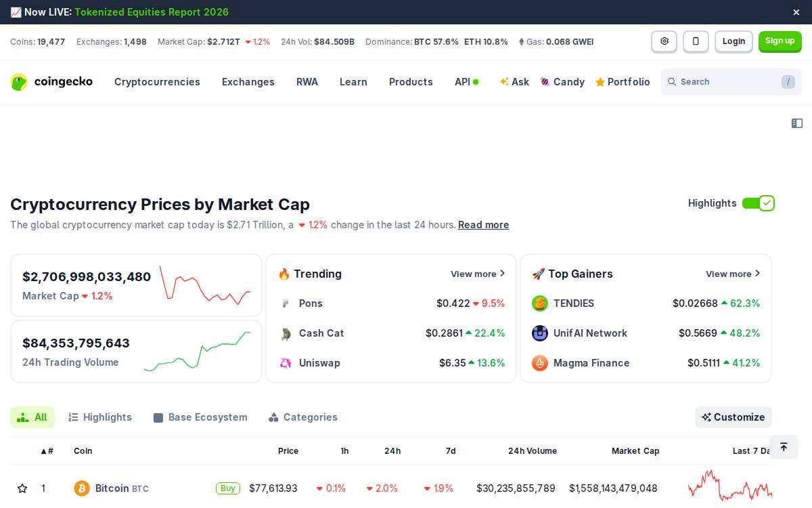Sort by the Market Cap column header
This screenshot has height=508, width=812.
[x=635, y=451]
